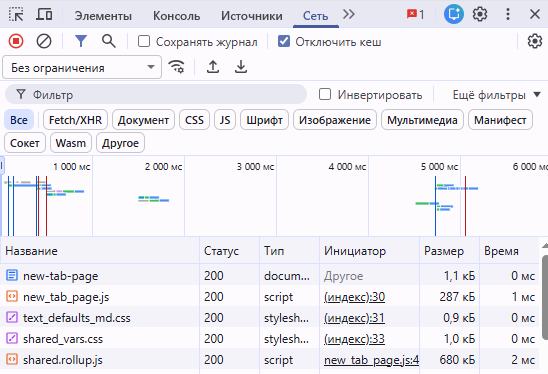Open network search with magnifier icon
The width and height of the screenshot is (548, 374).
[x=109, y=41]
